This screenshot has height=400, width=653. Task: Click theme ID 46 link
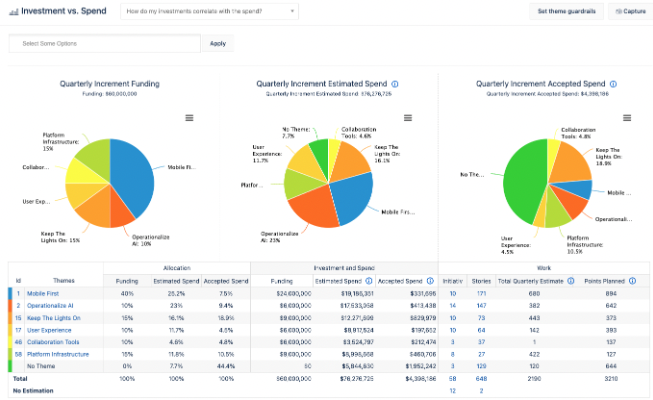(18, 342)
